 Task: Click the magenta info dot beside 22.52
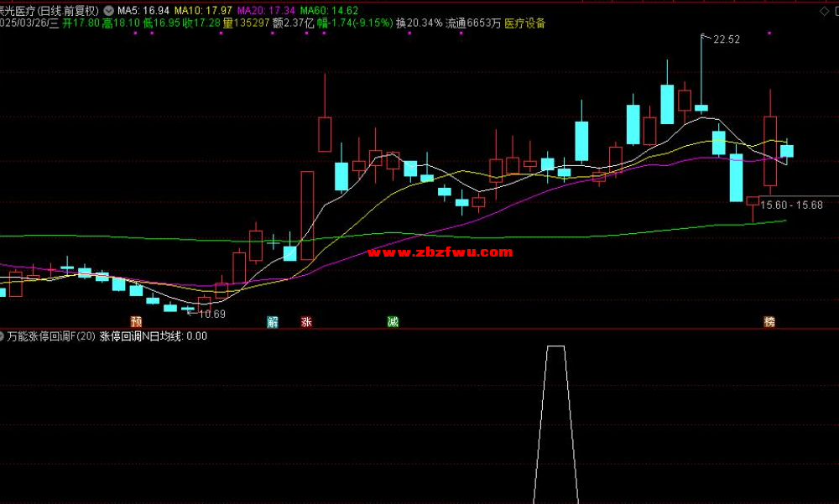(x=769, y=34)
